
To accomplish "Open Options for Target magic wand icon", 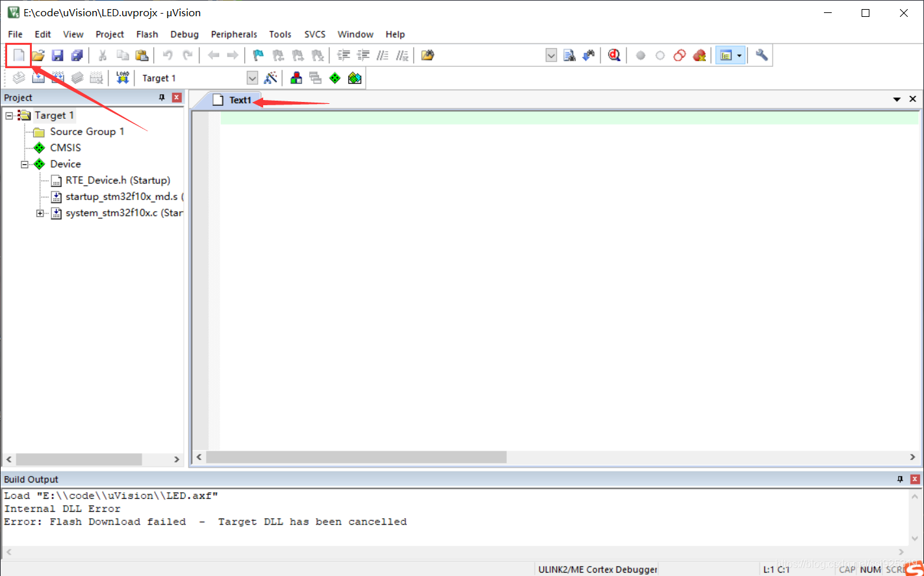I will coord(271,78).
